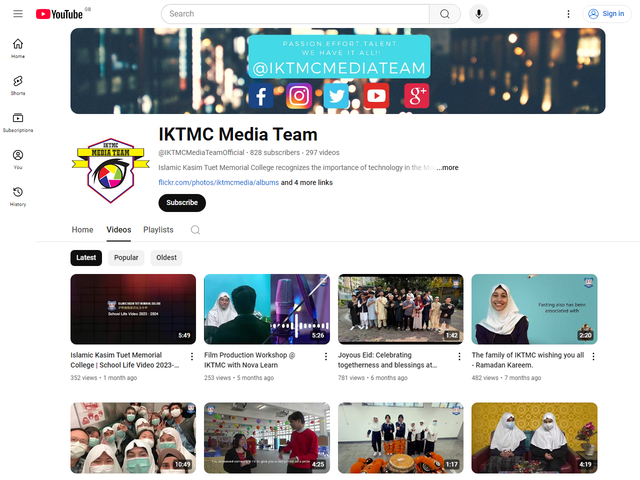Click the YouTube logo
This screenshot has width=640, height=480.
tap(59, 14)
